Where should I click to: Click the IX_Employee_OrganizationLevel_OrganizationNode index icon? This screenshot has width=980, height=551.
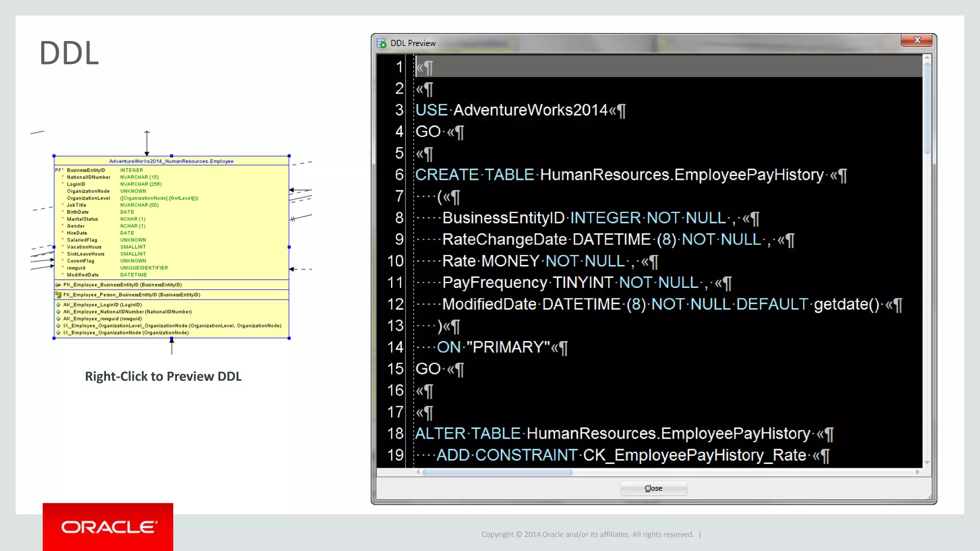coord(58,326)
